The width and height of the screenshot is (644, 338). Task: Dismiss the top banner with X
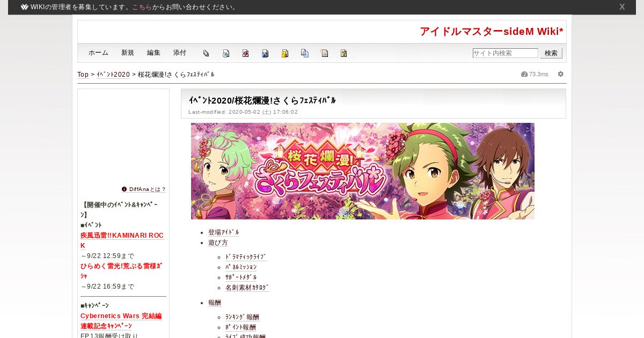622,7
